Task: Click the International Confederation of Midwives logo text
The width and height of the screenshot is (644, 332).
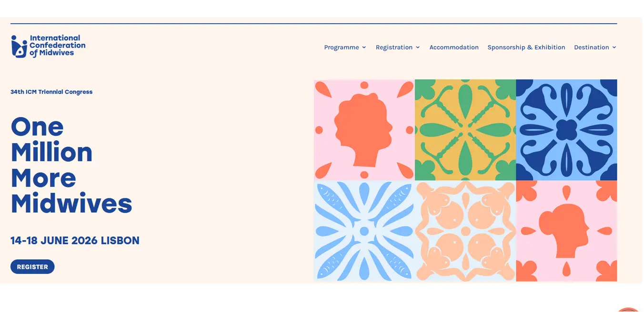Action: click(57, 46)
